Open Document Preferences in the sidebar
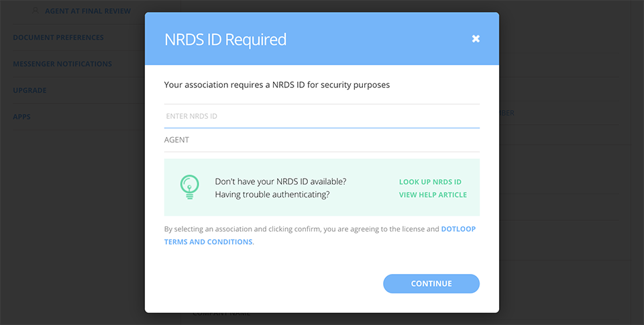 (x=58, y=38)
